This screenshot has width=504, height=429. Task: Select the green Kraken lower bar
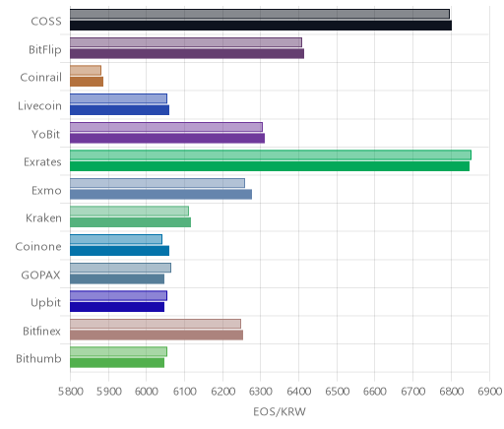130,222
